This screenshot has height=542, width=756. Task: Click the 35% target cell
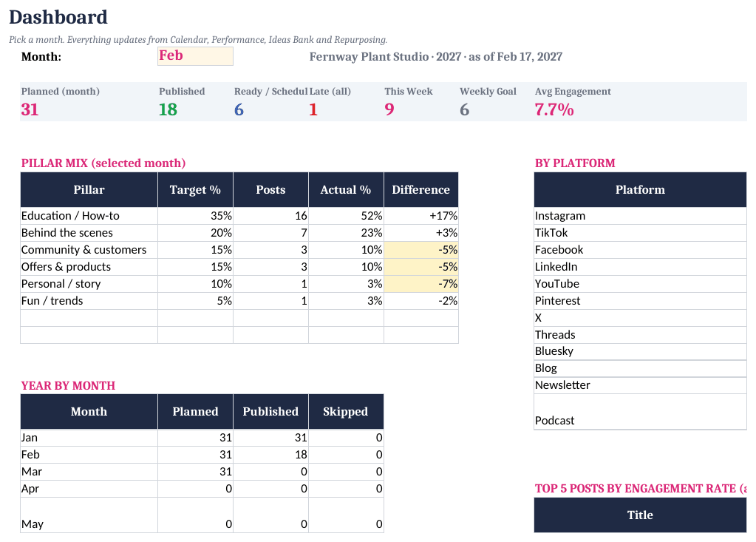click(195, 216)
